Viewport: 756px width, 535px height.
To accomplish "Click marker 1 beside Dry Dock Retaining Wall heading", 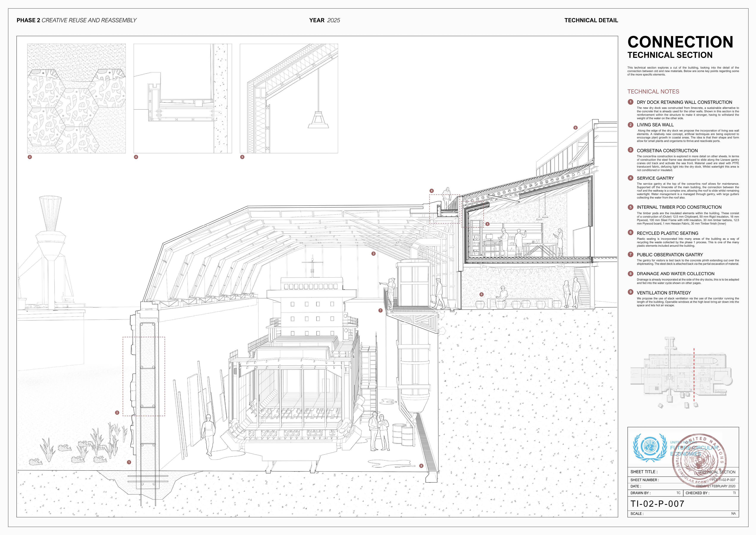I will point(630,102).
